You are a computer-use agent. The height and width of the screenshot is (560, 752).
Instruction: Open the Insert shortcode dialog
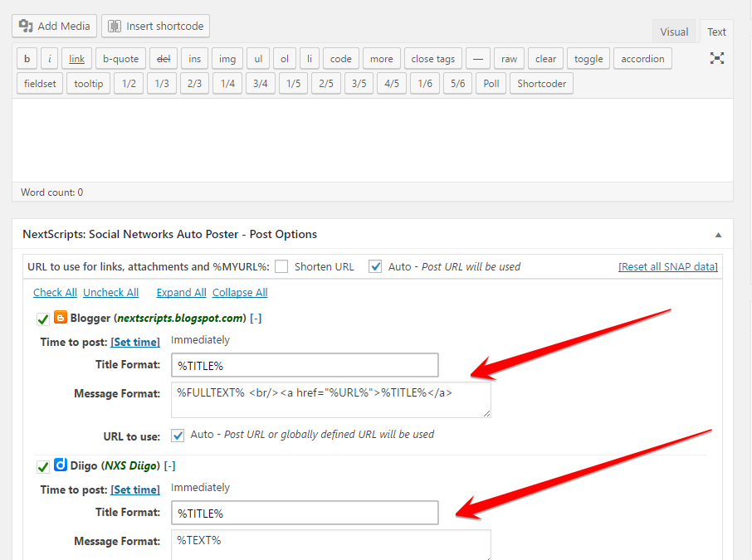(x=155, y=26)
